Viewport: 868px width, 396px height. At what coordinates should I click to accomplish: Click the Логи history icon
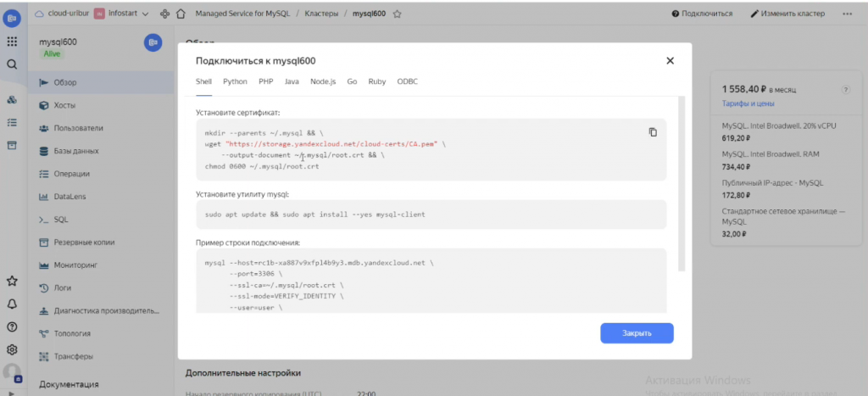pyautogui.click(x=44, y=288)
